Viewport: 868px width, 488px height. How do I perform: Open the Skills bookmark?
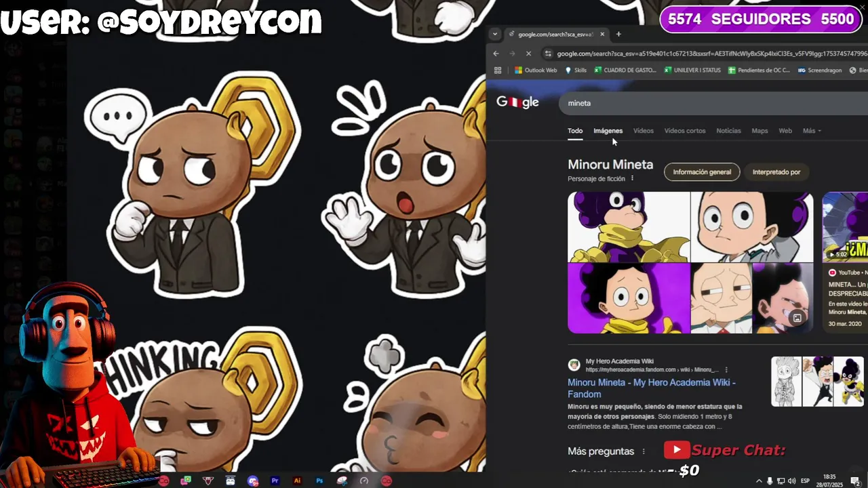pos(576,70)
